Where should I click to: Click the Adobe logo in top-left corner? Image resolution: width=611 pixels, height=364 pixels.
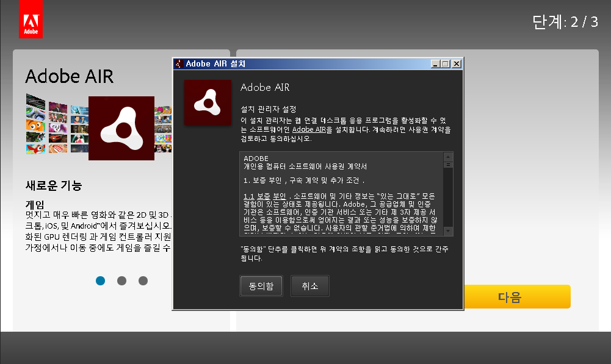(31, 19)
